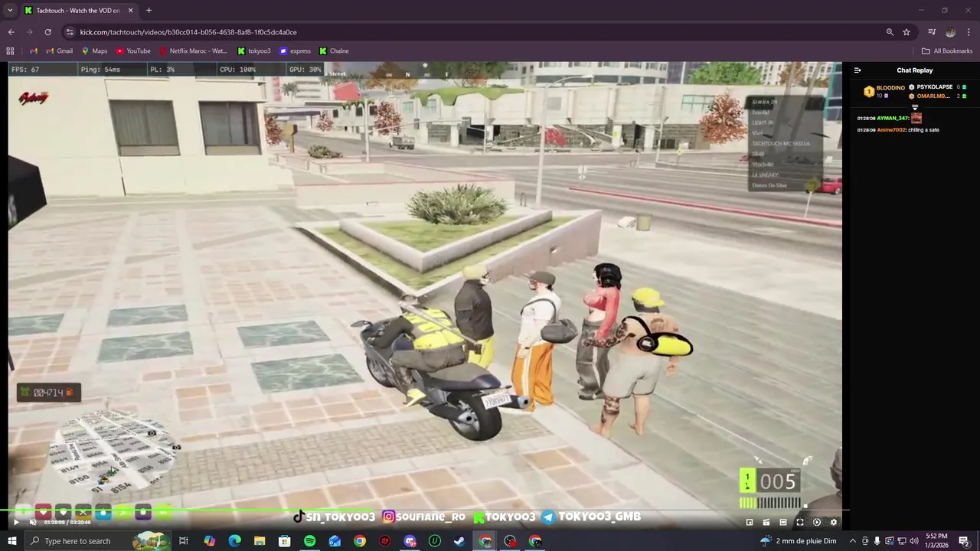Open All Bookmarks folder

(x=947, y=51)
